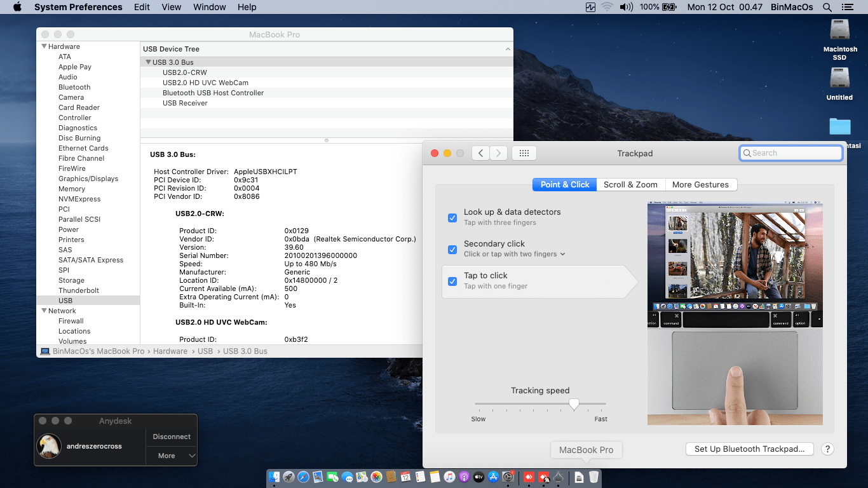The width and height of the screenshot is (868, 488).
Task: Show all preferences via the grid icon
Action: point(524,152)
